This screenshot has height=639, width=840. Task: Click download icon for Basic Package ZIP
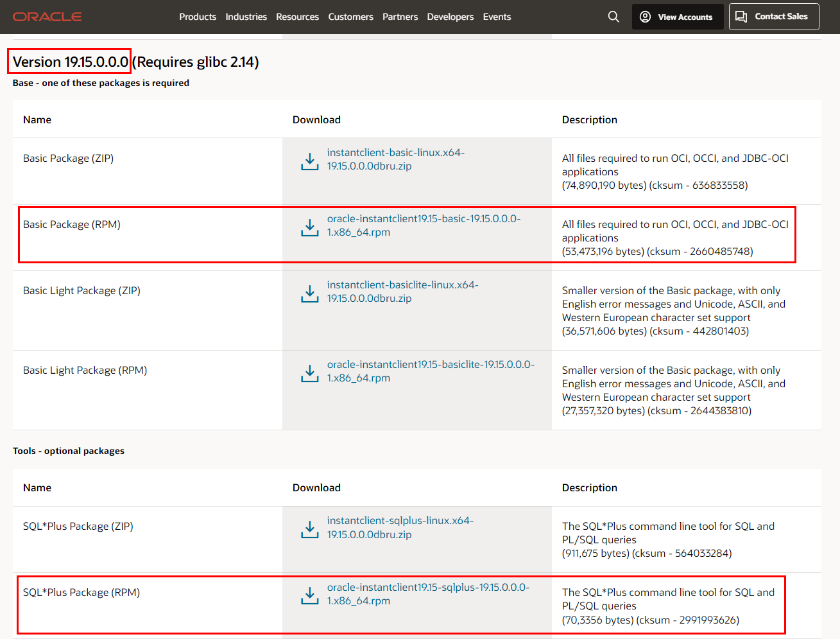pos(310,161)
